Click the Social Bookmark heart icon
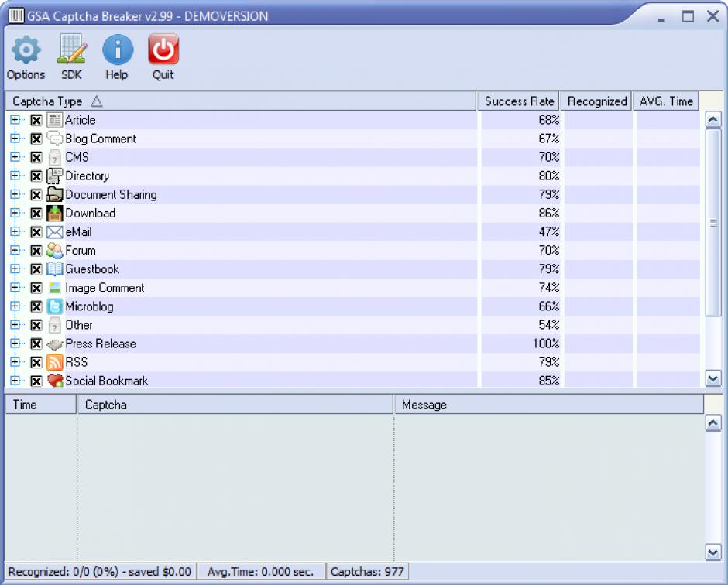This screenshot has height=585, width=728. point(55,381)
